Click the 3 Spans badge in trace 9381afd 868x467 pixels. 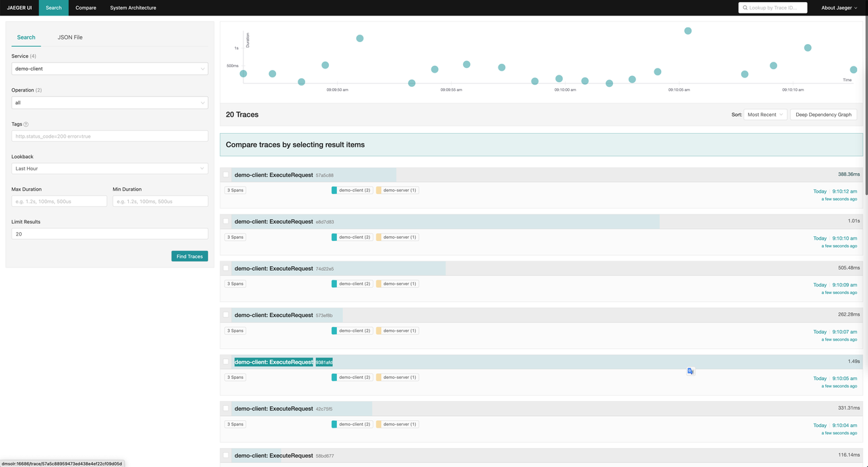tap(235, 377)
